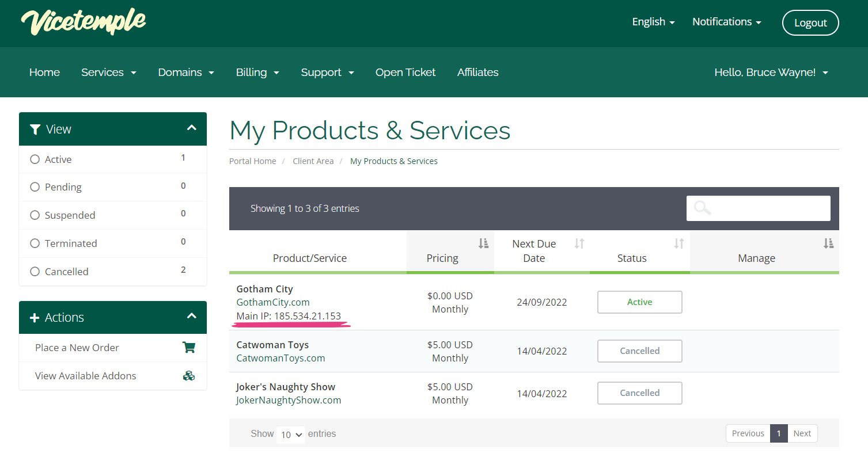This screenshot has height=457, width=868.
Task: Click the Active status button for Gotham City
Action: tap(639, 302)
